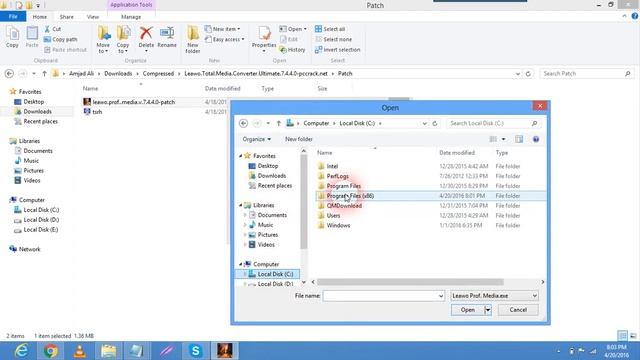The height and width of the screenshot is (360, 640).
Task: Expand the address history dropdown in Explorer
Action: pyautogui.click(x=518, y=73)
